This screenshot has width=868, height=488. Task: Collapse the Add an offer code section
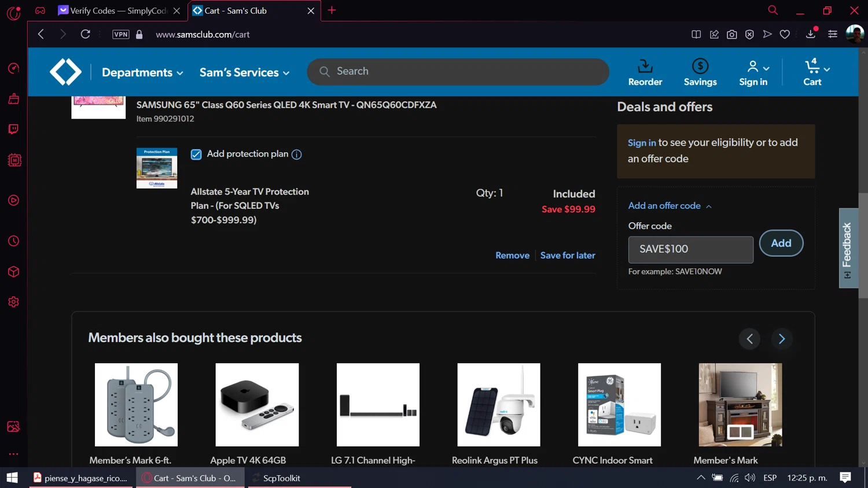[x=670, y=206]
